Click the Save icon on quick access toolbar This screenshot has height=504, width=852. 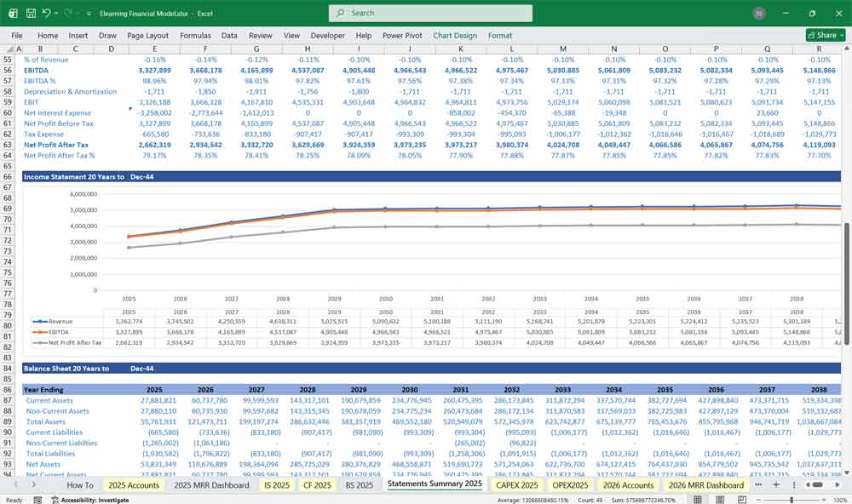(x=30, y=13)
